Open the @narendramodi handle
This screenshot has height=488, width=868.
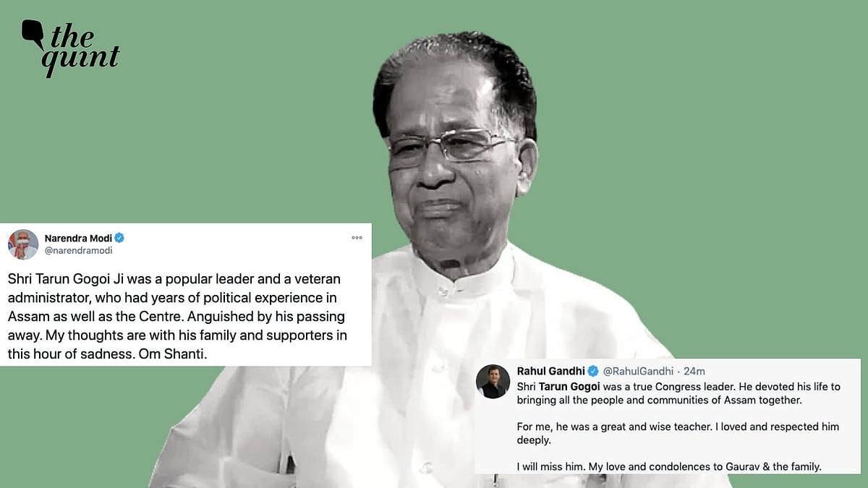(79, 251)
